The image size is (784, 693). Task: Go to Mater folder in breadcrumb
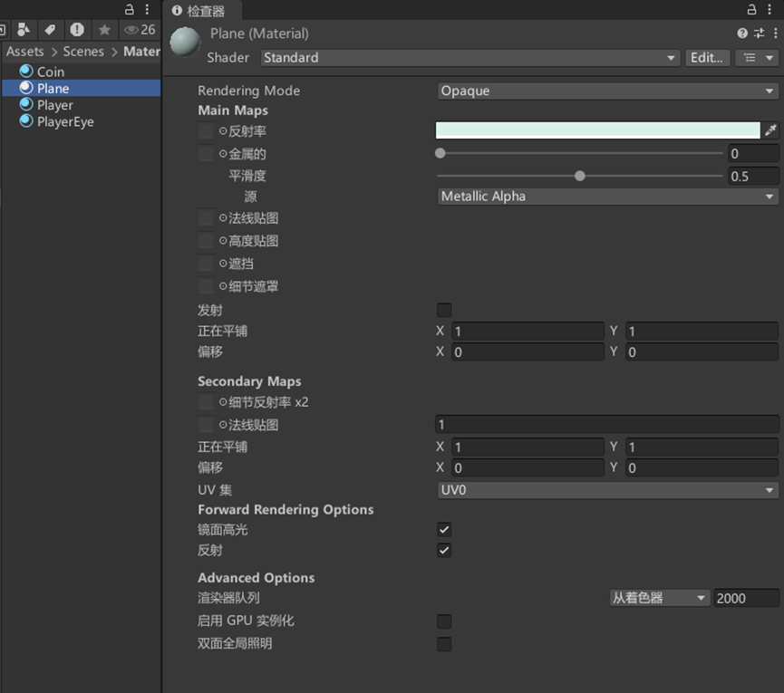[x=142, y=51]
